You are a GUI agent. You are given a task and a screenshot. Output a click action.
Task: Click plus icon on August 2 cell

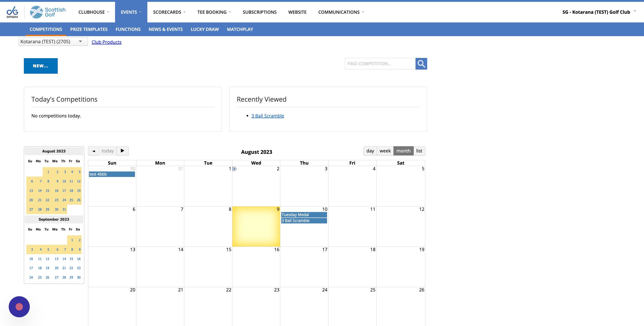(234, 169)
